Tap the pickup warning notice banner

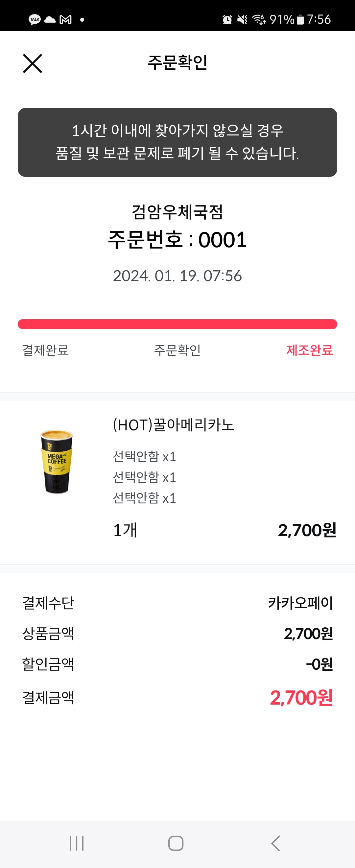pos(177,142)
